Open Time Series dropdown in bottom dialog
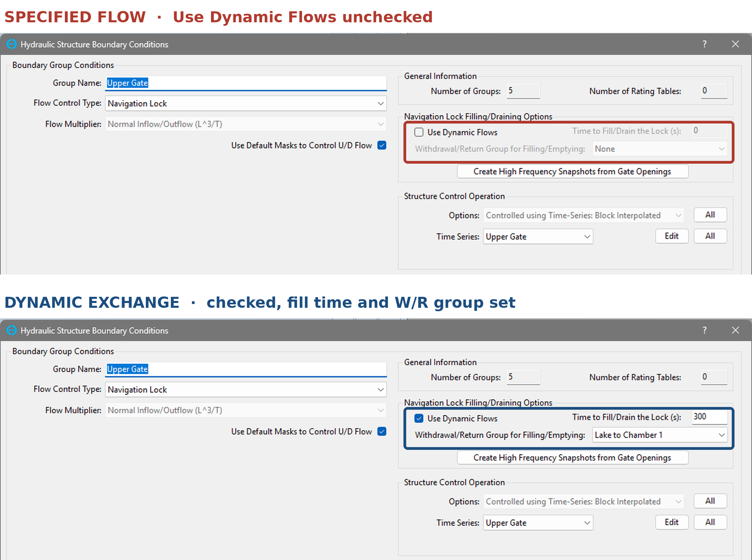752x560 pixels. pyautogui.click(x=538, y=523)
